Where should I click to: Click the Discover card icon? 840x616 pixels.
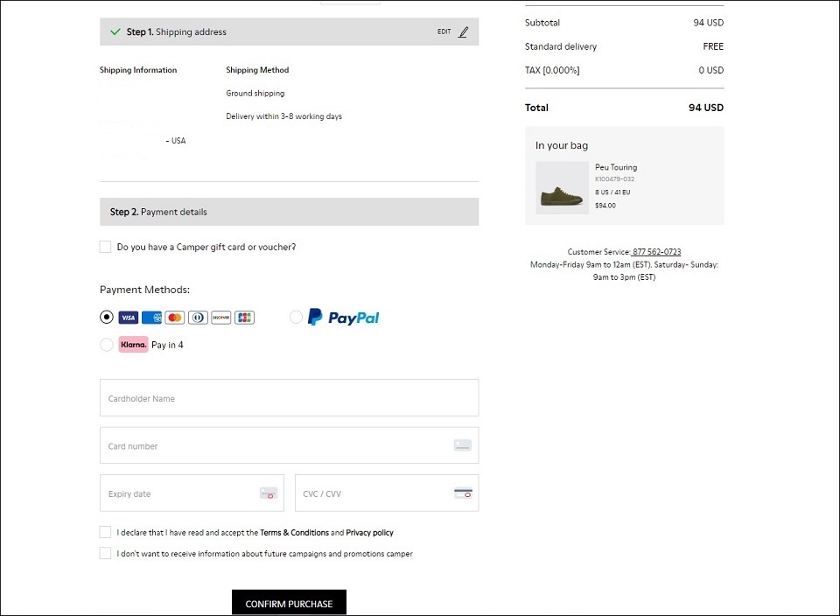(220, 318)
